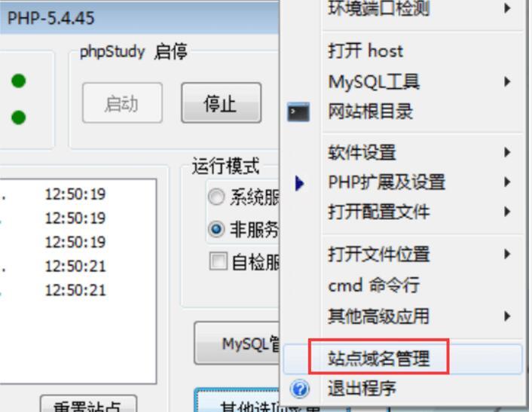Viewport: 532px width, 412px height.
Task: Click the 重置站点 button
Action: (x=88, y=404)
